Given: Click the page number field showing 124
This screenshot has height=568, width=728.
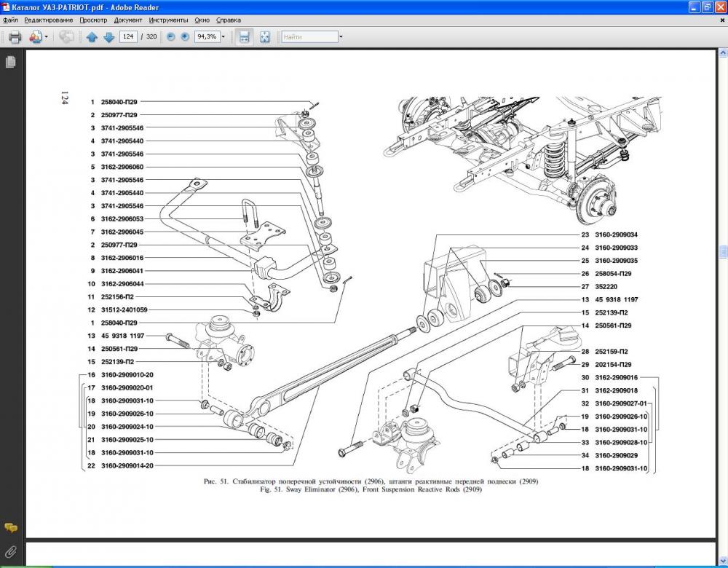Looking at the screenshot, I should (128, 37).
